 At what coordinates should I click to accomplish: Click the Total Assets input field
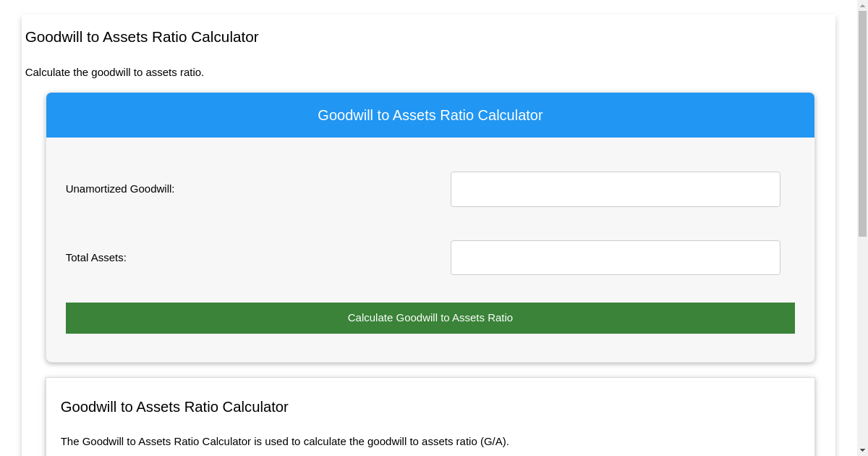pyautogui.click(x=615, y=257)
